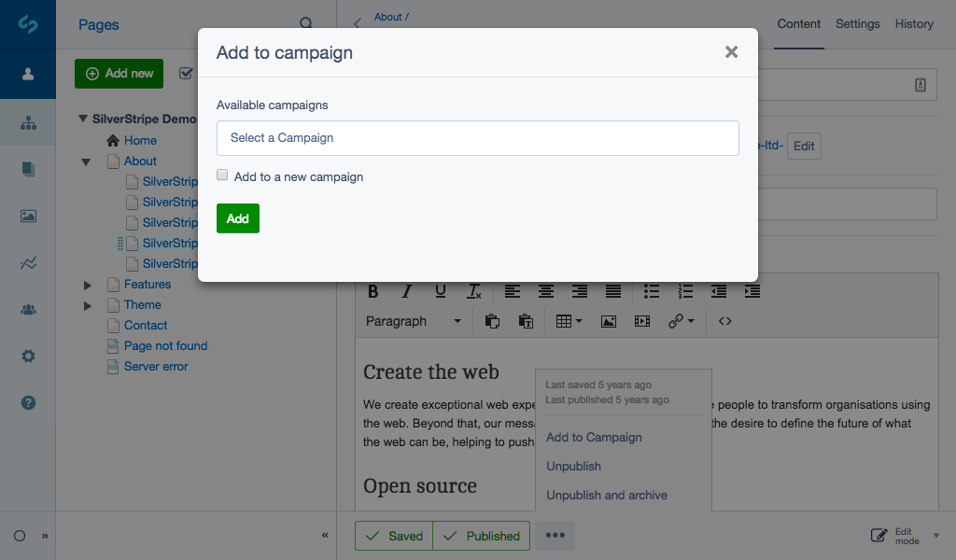Collapse the page tree panel
This screenshot has width=956, height=560.
coord(325,535)
